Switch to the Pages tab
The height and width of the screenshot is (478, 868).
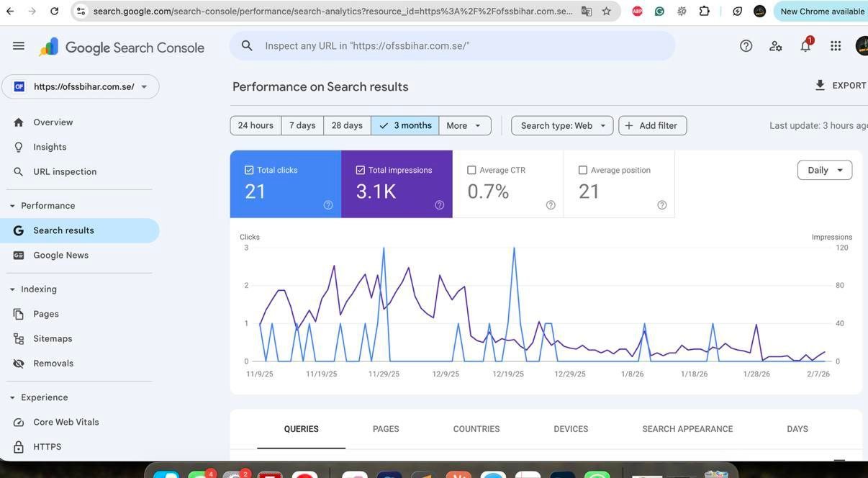[x=386, y=429]
